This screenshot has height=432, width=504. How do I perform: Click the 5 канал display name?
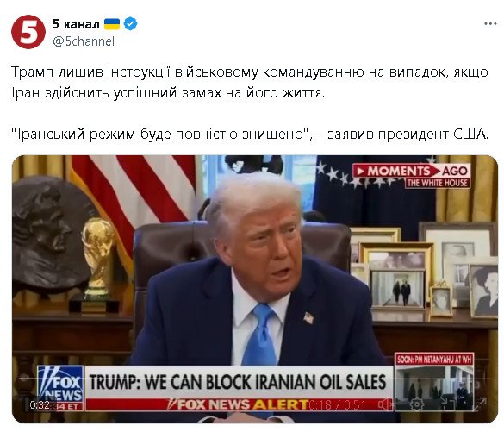pos(76,24)
